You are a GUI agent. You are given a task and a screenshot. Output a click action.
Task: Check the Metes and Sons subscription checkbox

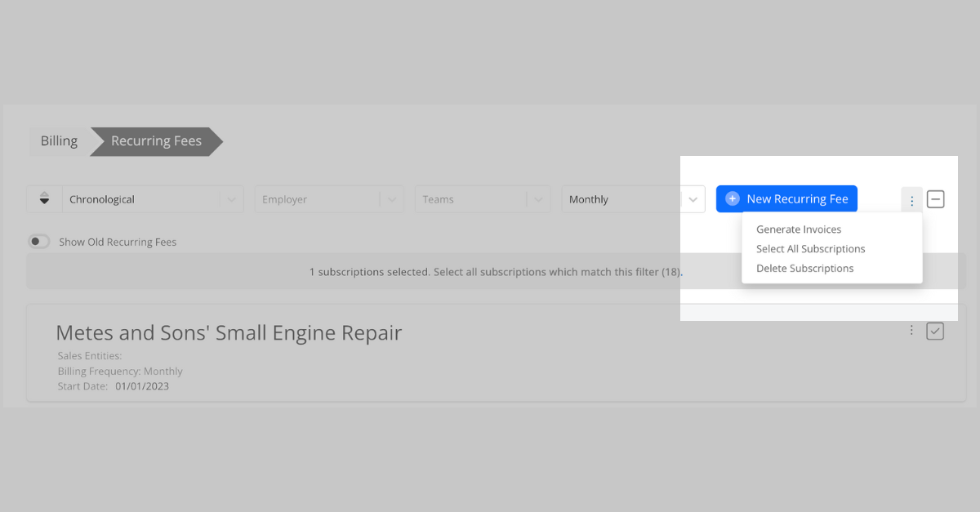coord(935,331)
